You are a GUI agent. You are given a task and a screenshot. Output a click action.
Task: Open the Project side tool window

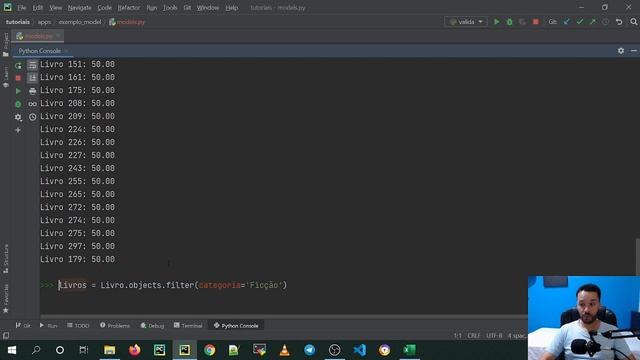pos(6,44)
